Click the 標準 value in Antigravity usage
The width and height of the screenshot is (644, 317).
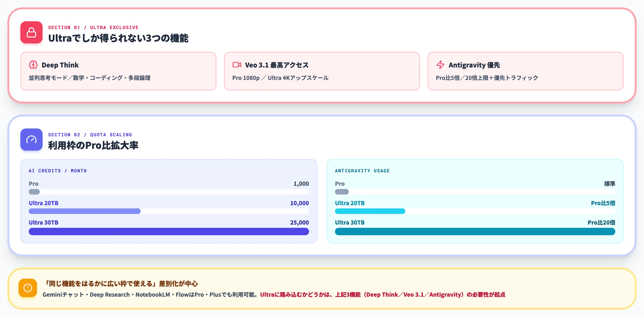pos(610,184)
